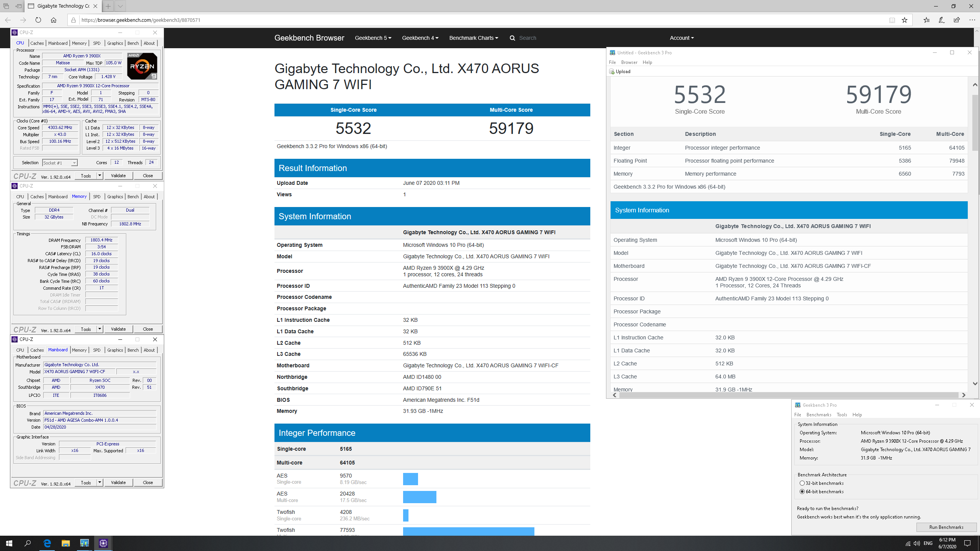The height and width of the screenshot is (551, 980).
Task: Click the Ryzen 9 logo in CPU-Z
Action: pyautogui.click(x=142, y=66)
